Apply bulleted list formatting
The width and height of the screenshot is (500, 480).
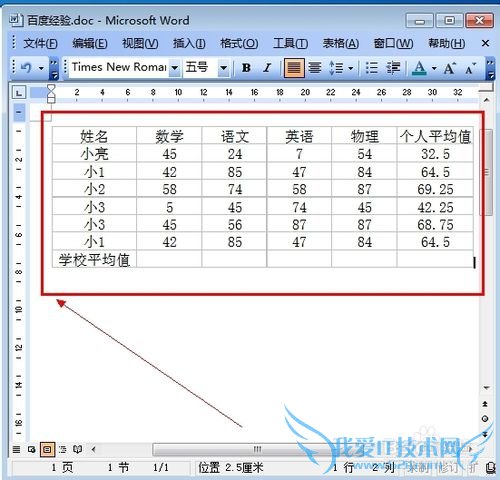coord(371,68)
